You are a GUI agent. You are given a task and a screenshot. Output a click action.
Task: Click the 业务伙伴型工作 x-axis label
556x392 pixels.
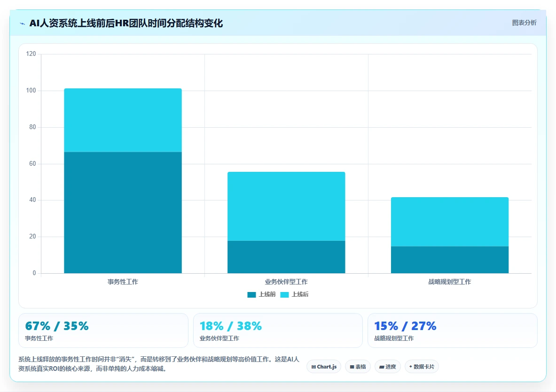286,282
